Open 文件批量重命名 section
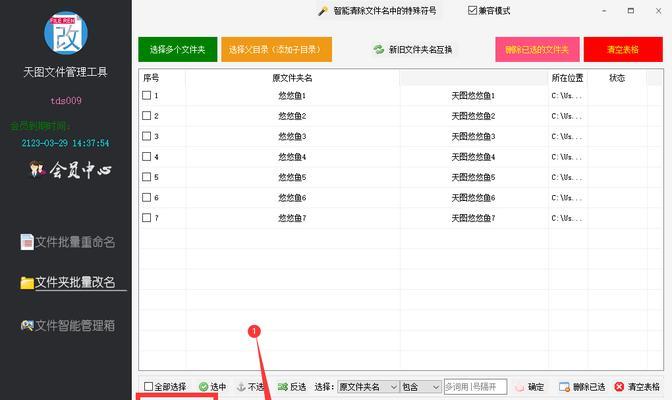Image resolution: width=672 pixels, height=400 pixels. (68, 242)
